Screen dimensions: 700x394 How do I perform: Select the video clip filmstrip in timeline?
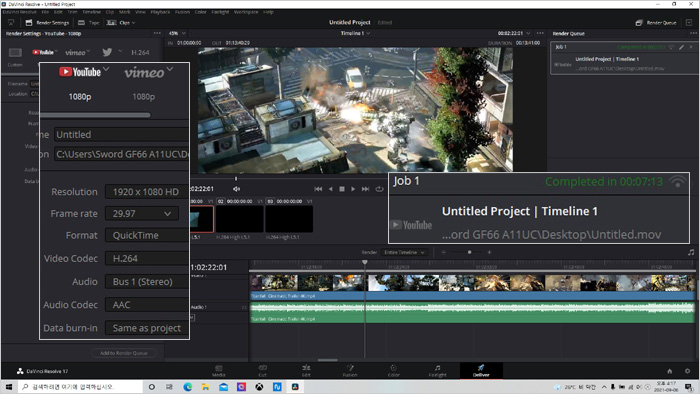coord(472,283)
